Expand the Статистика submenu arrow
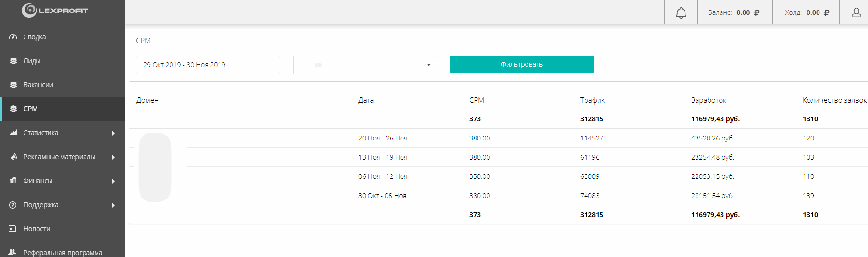This screenshot has height=257, width=868. point(113,133)
